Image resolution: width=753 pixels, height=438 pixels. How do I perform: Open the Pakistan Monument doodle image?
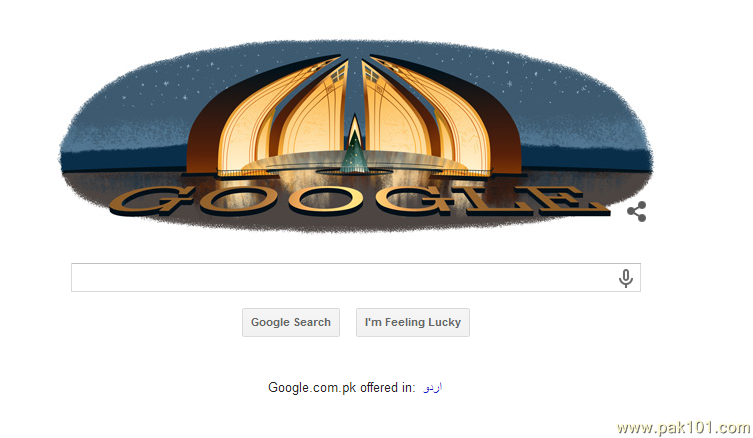tap(355, 136)
